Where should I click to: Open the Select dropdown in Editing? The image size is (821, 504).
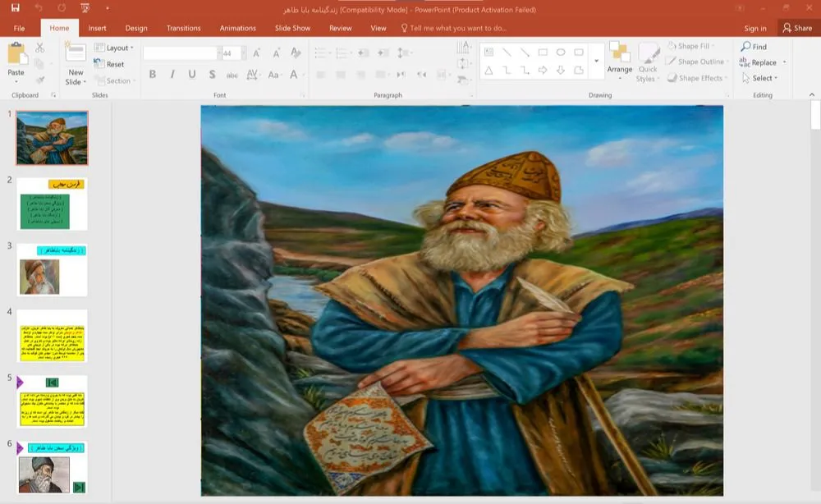tap(759, 78)
